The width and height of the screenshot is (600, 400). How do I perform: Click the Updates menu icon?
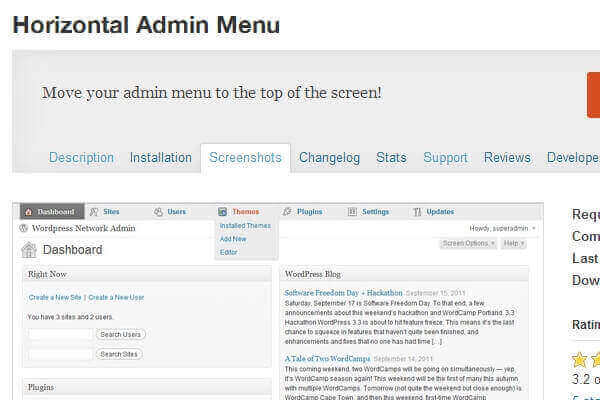pyautogui.click(x=417, y=212)
